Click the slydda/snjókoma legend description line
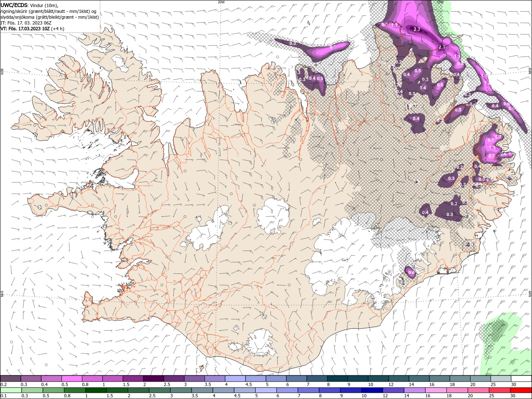The image size is (532, 399). click(50, 17)
